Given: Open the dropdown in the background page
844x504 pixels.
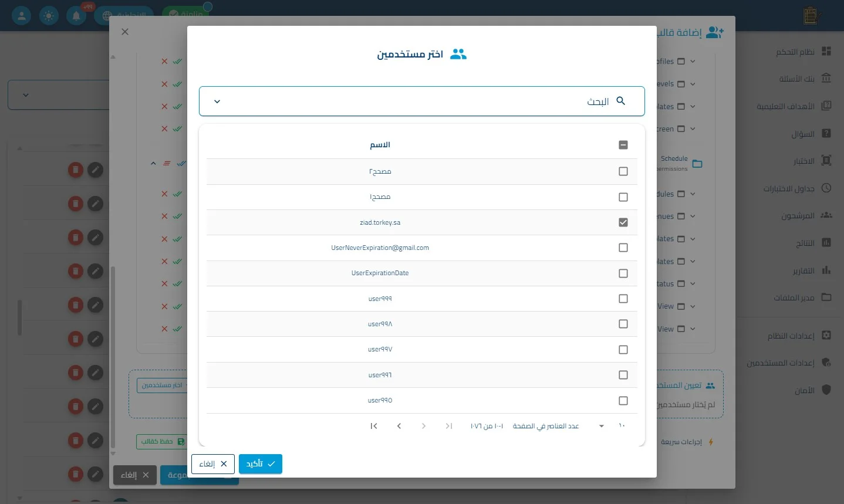Looking at the screenshot, I should coord(25,94).
